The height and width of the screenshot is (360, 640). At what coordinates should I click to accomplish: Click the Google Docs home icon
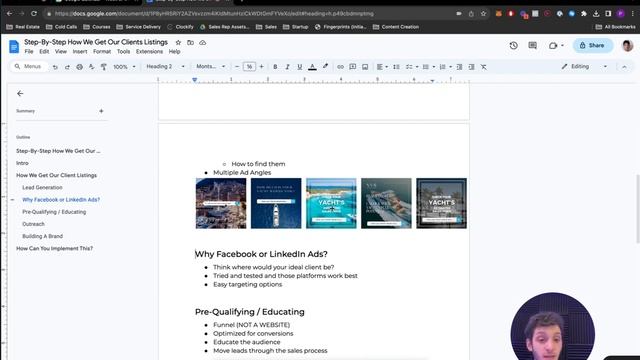click(14, 47)
